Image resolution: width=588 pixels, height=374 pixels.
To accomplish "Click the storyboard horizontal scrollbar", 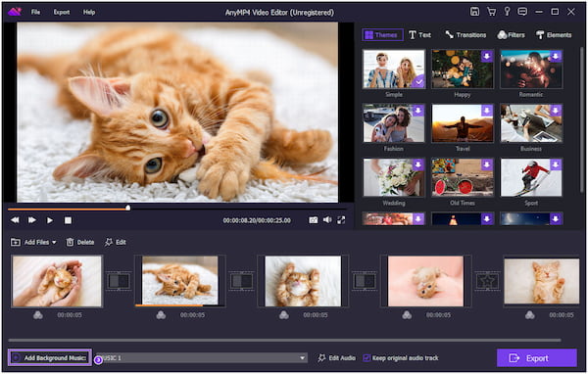I will point(284,341).
